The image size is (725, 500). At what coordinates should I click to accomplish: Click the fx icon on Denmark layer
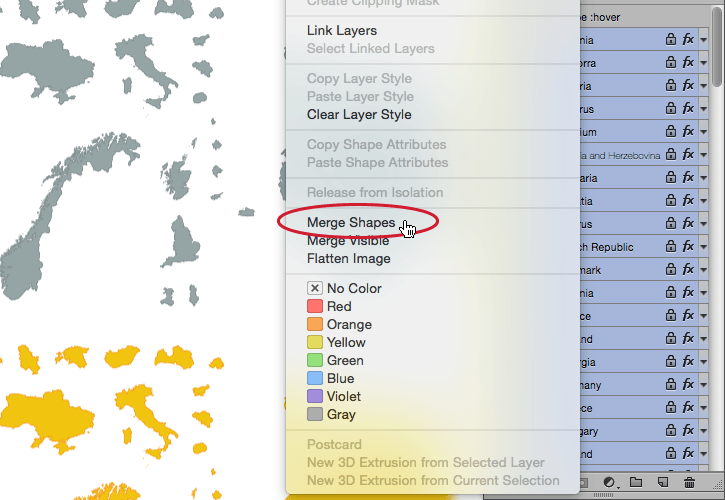pyautogui.click(x=688, y=270)
